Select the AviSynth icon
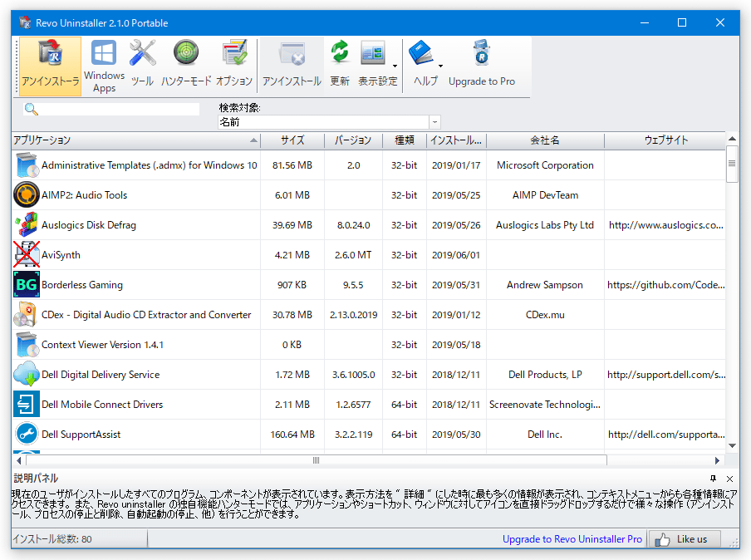Image resolution: width=751 pixels, height=560 pixels. (27, 255)
